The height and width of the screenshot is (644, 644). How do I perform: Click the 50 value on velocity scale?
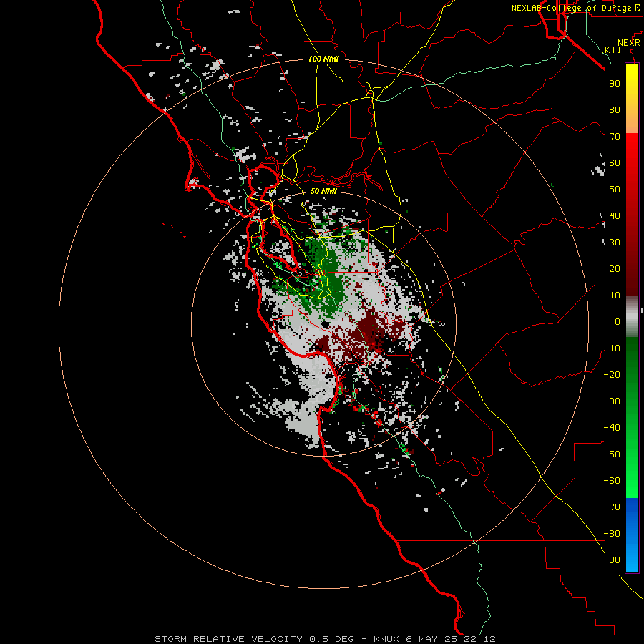click(x=615, y=190)
